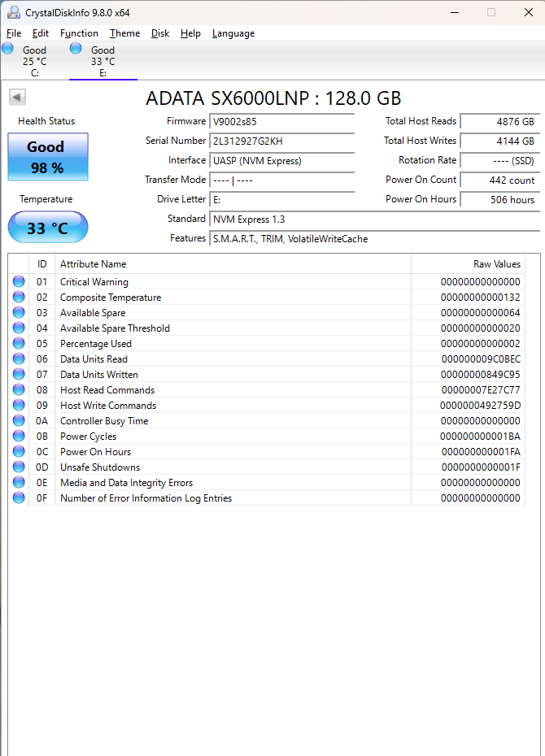The width and height of the screenshot is (545, 756).
Task: Switch to the C: drive tab
Action: (35, 61)
